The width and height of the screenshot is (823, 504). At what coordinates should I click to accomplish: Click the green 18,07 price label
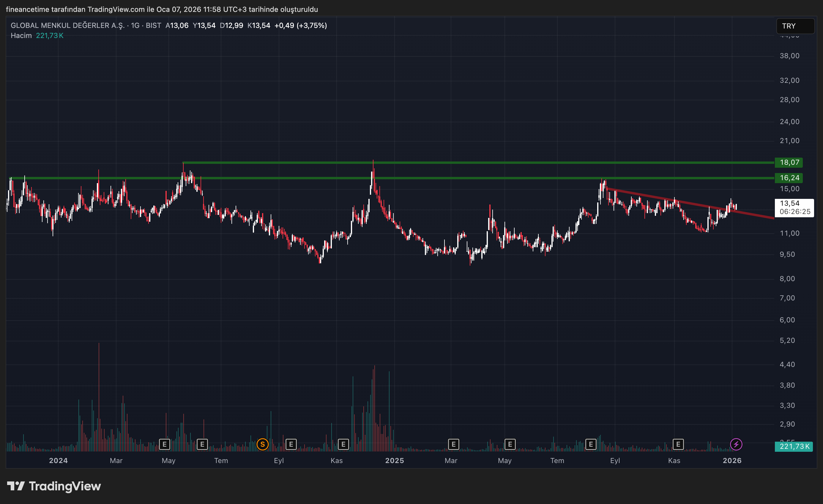(x=789, y=163)
